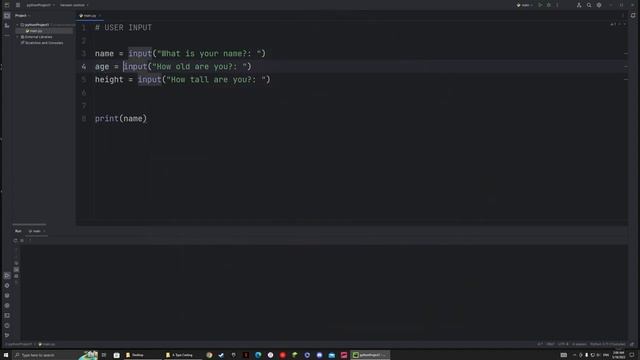Open Task View on the taskbar
This screenshot has height=360, width=640.
(x=104, y=355)
